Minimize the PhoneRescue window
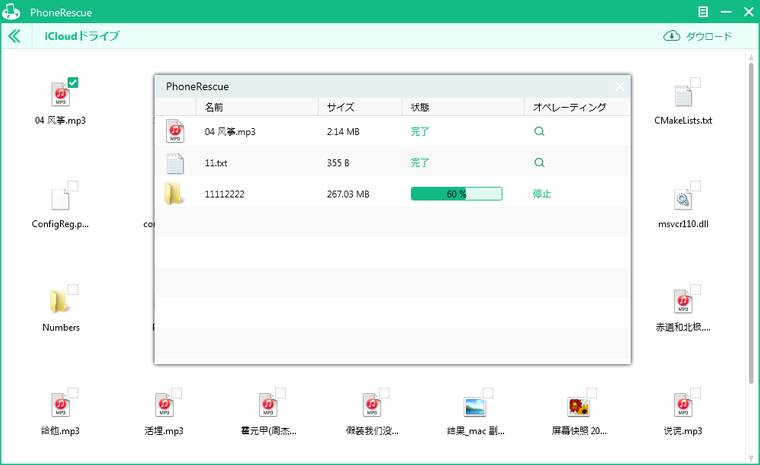 point(726,12)
